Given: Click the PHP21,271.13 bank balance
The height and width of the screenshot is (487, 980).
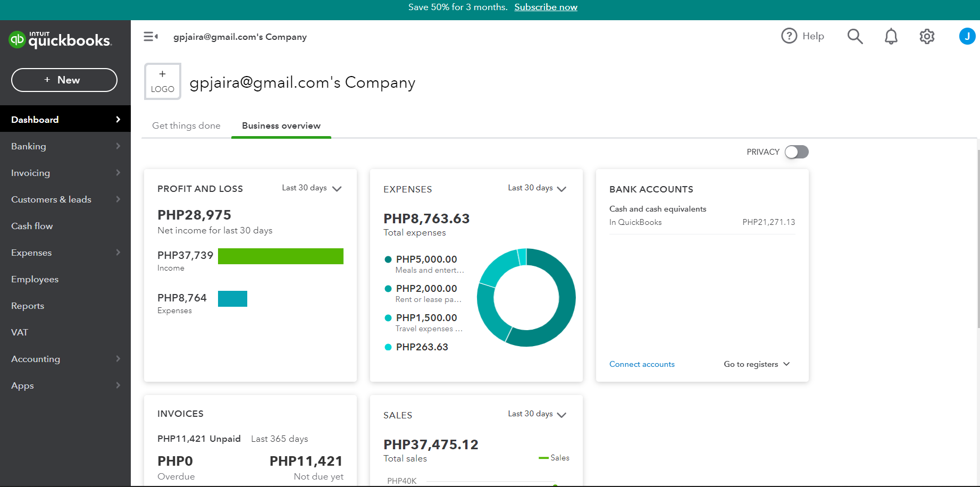Looking at the screenshot, I should point(769,222).
